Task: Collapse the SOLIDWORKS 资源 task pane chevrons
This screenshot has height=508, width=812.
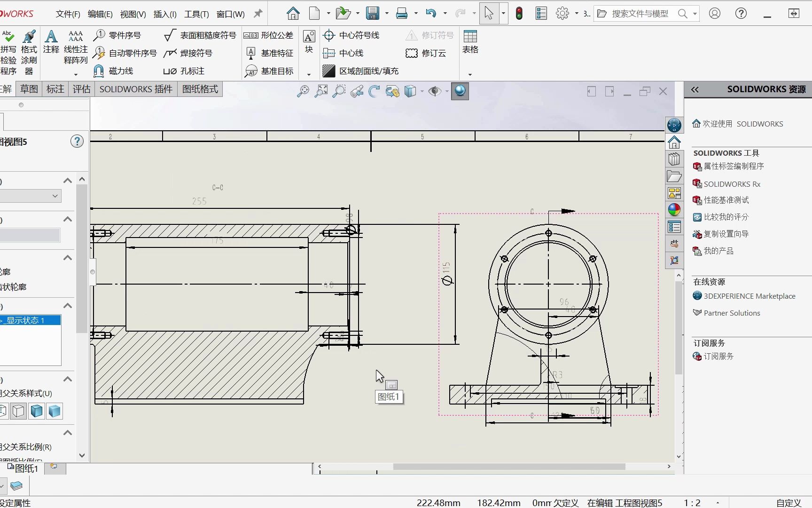Action: (695, 89)
